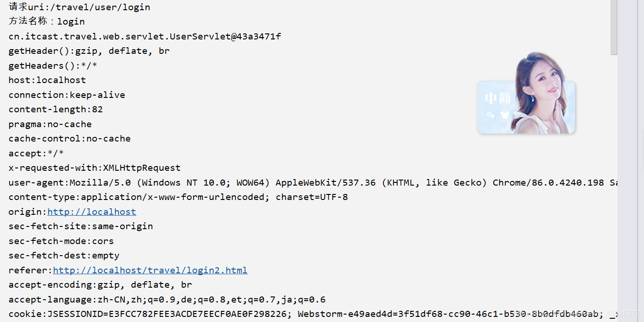This screenshot has height=322, width=644.
Task: Click the scrollbar track below the thumb
Action: (614, 186)
